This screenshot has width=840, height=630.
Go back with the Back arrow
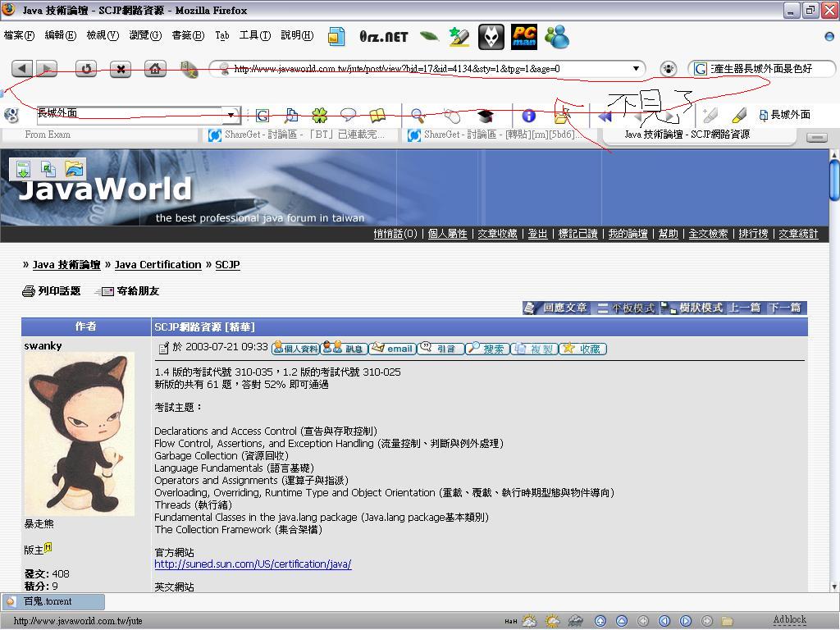[x=23, y=69]
